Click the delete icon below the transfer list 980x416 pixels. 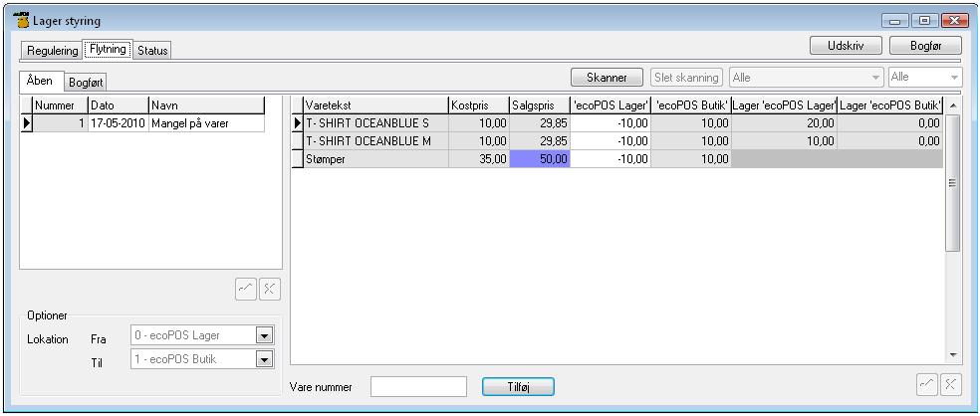click(x=270, y=288)
